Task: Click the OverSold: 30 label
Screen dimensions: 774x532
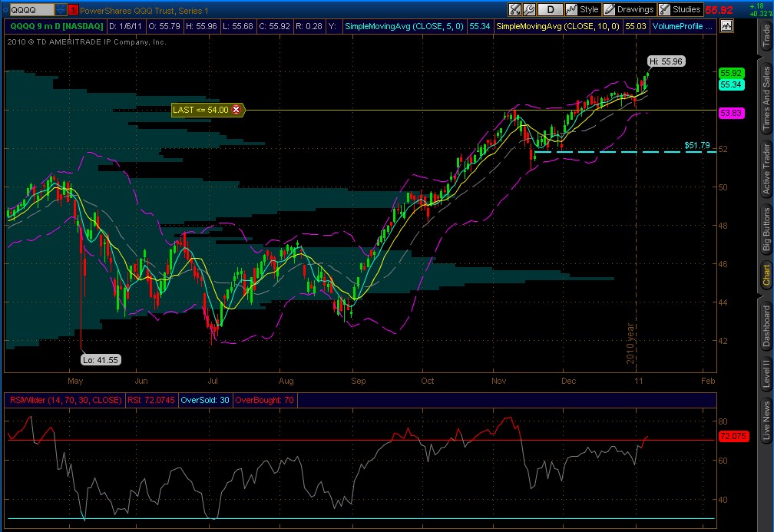Action: [204, 400]
